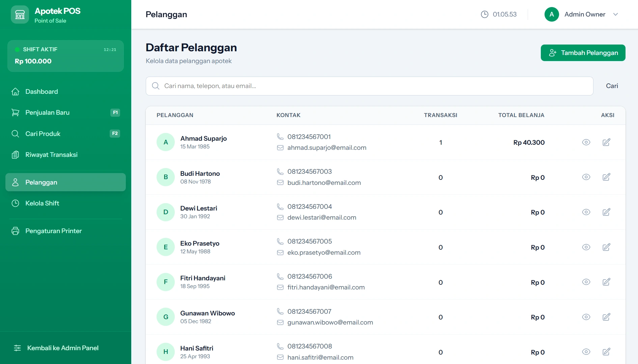Image resolution: width=638 pixels, height=364 pixels.
Task: Edit Ahmad Suparjo's customer record
Action: click(606, 142)
